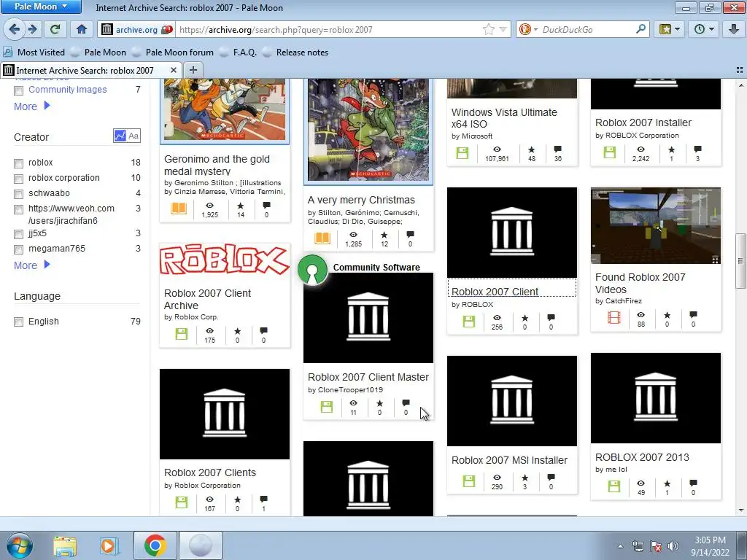Screen dimensions: 747x560
Task: Open the Roblox 2007 Client link
Action: click(495, 292)
